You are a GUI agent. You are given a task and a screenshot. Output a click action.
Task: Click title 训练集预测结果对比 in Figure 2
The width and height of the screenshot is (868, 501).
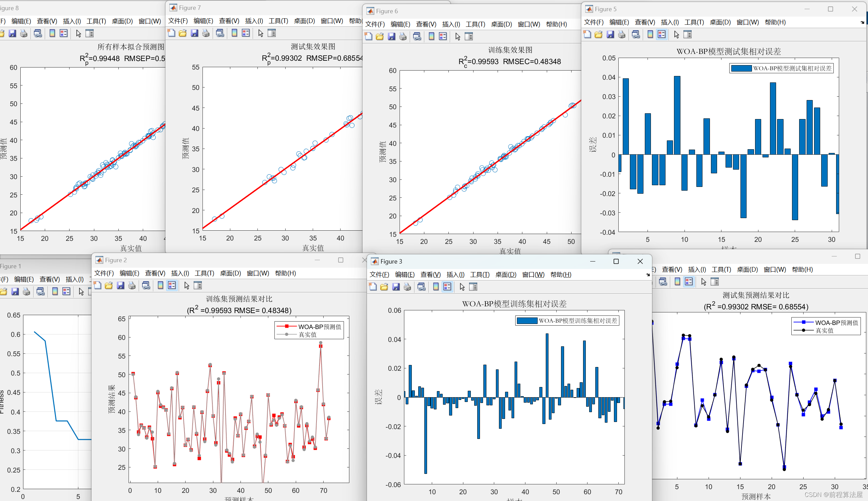coord(239,299)
